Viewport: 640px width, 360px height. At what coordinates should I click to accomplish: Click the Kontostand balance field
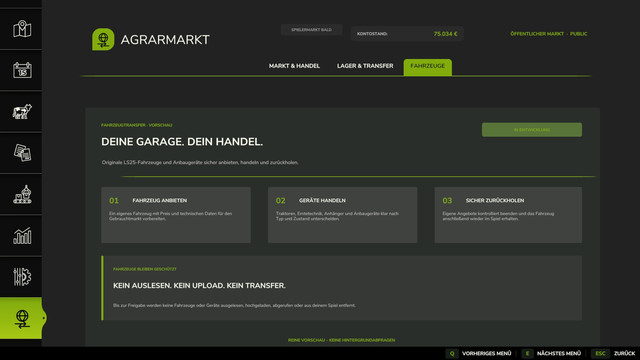tap(407, 34)
